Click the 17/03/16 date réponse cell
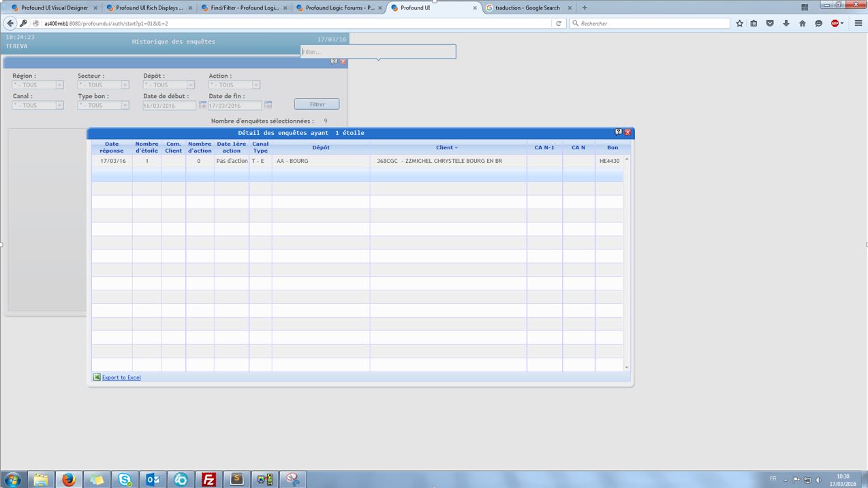868x488 pixels. point(112,161)
